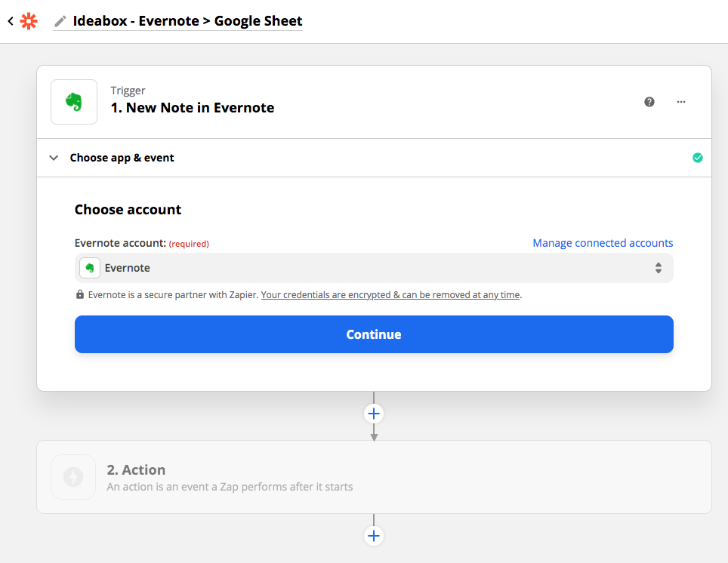Click the dropdown up-down arrows
The height and width of the screenshot is (563, 728).
click(x=659, y=268)
